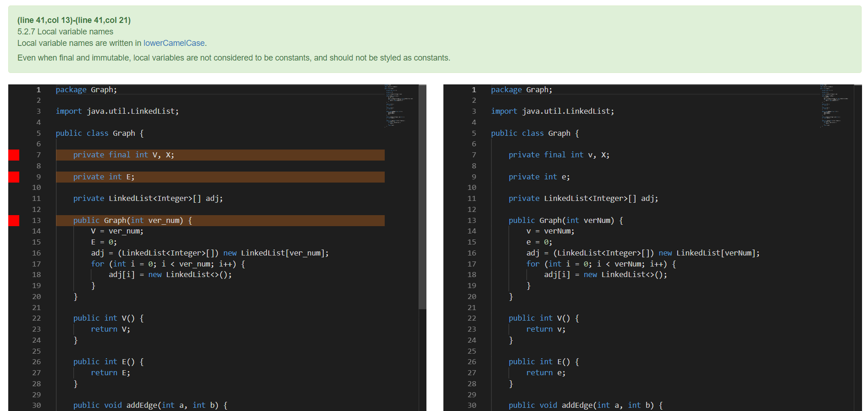
Task: Click 'public void addEdge(int a, int b)' in right editor
Action: coord(586,405)
